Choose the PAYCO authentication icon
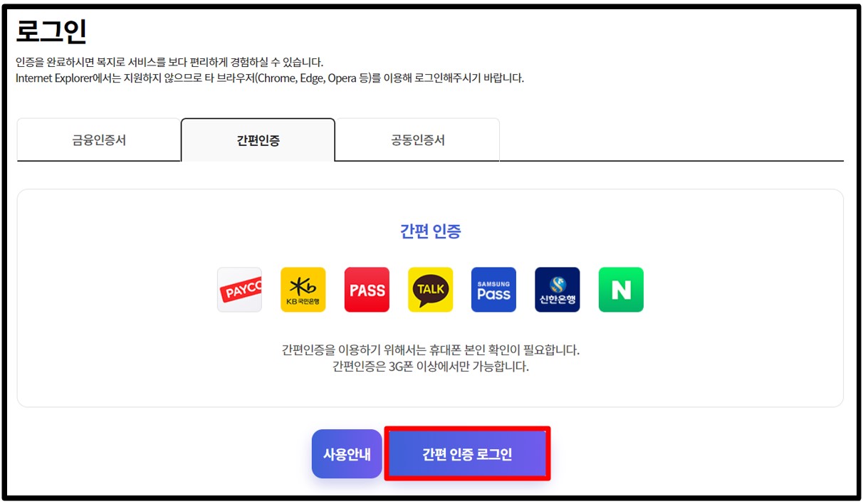The image size is (863, 504). tap(239, 290)
